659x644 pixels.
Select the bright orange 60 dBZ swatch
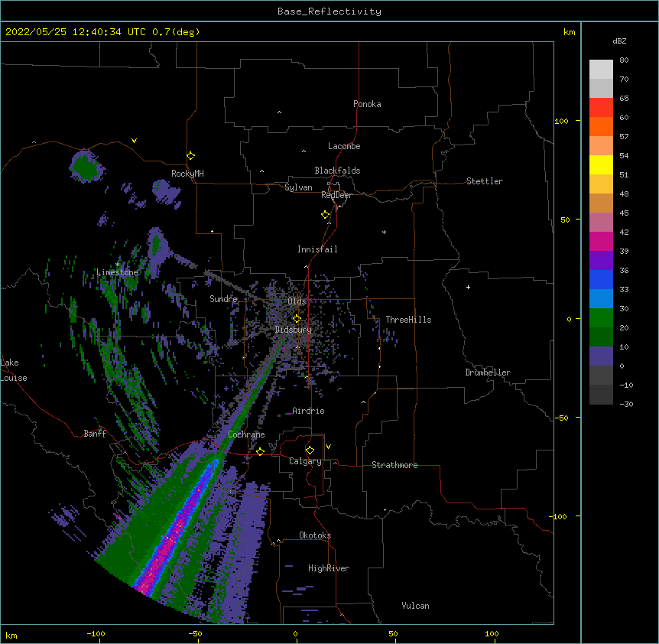click(x=601, y=126)
